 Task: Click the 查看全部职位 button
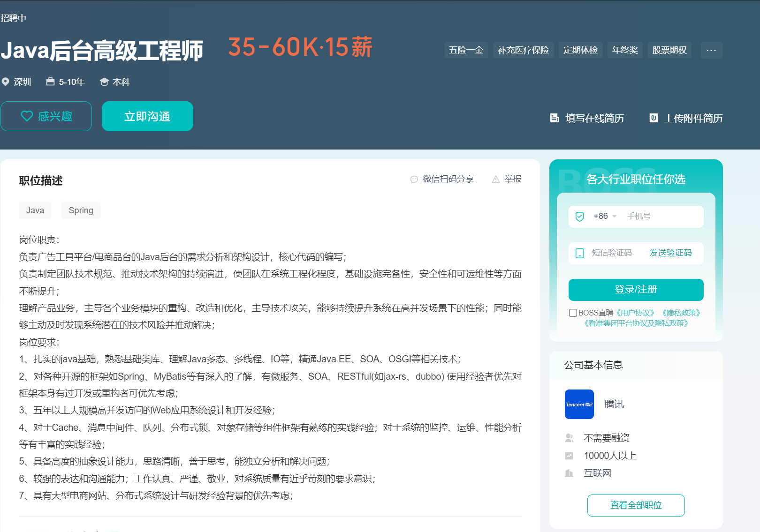pyautogui.click(x=636, y=505)
